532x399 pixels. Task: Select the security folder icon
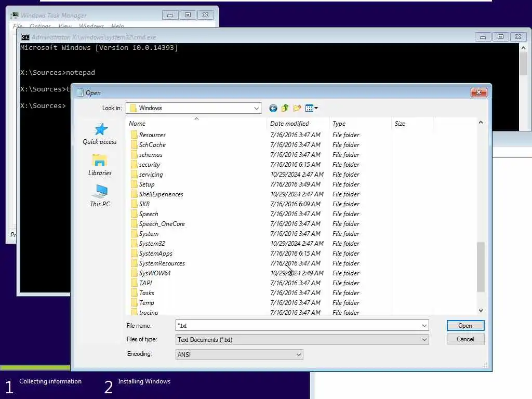134,165
